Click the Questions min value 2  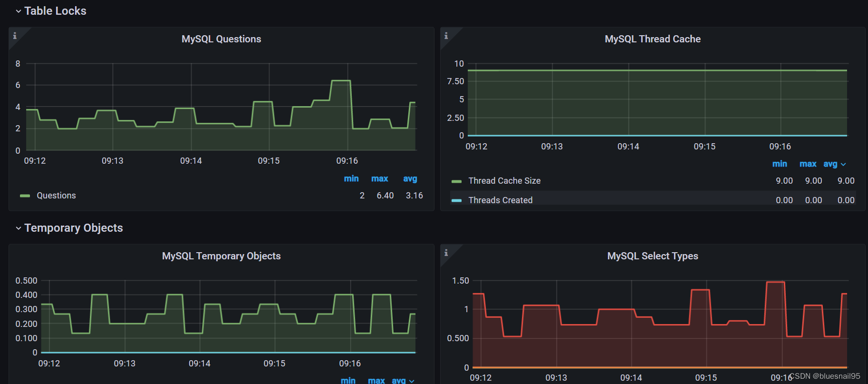(362, 196)
